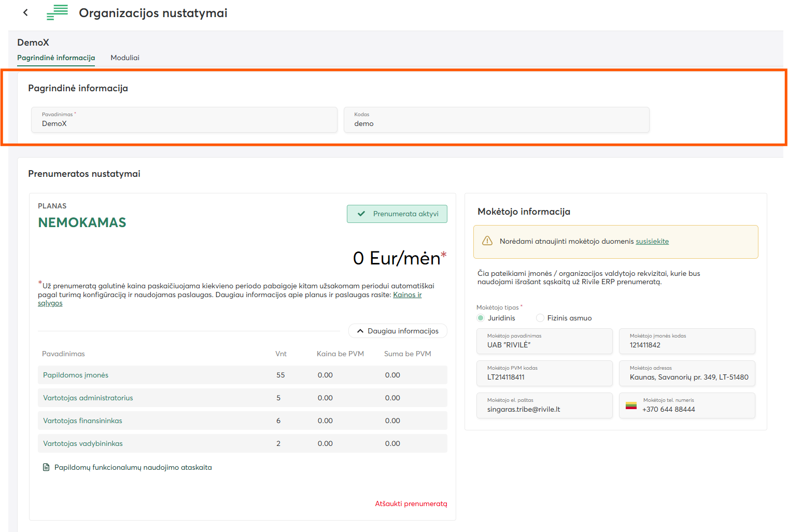This screenshot has width=788, height=532.
Task: Collapse the Daugiau informacijos section
Action: click(398, 331)
